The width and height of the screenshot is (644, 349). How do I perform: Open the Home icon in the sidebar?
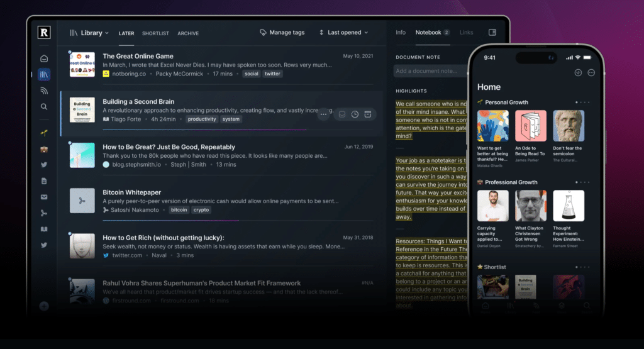(44, 58)
